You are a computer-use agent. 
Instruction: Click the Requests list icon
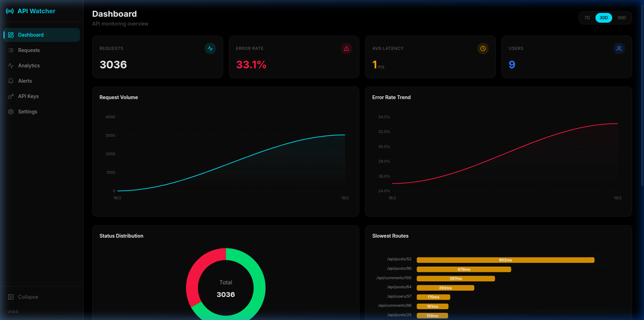pos(10,50)
